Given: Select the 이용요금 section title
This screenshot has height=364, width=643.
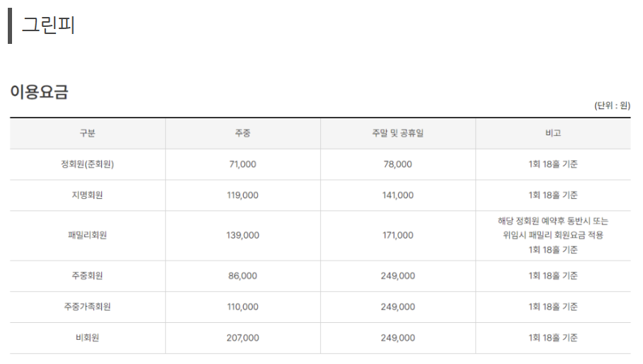Looking at the screenshot, I should (39, 91).
